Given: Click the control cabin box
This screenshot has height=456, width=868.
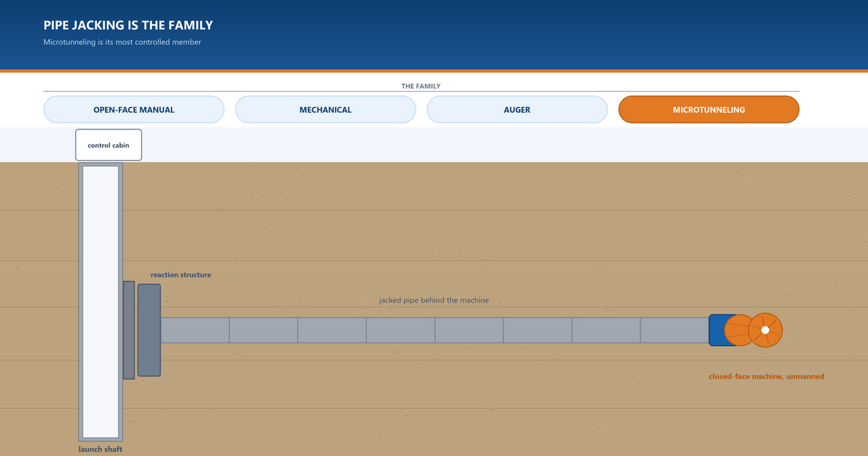Looking at the screenshot, I should click(x=109, y=145).
